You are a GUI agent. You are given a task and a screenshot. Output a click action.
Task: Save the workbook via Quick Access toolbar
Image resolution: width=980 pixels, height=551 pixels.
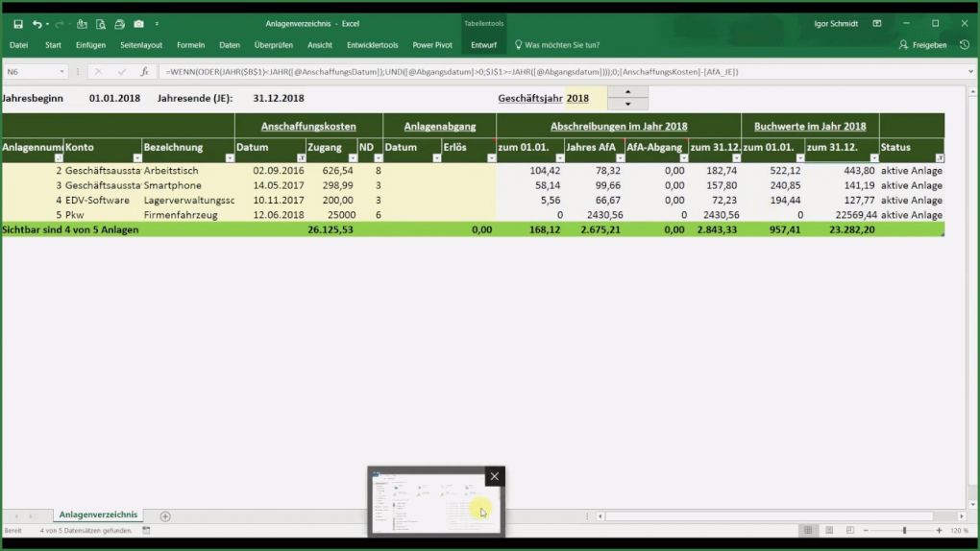tap(18, 24)
